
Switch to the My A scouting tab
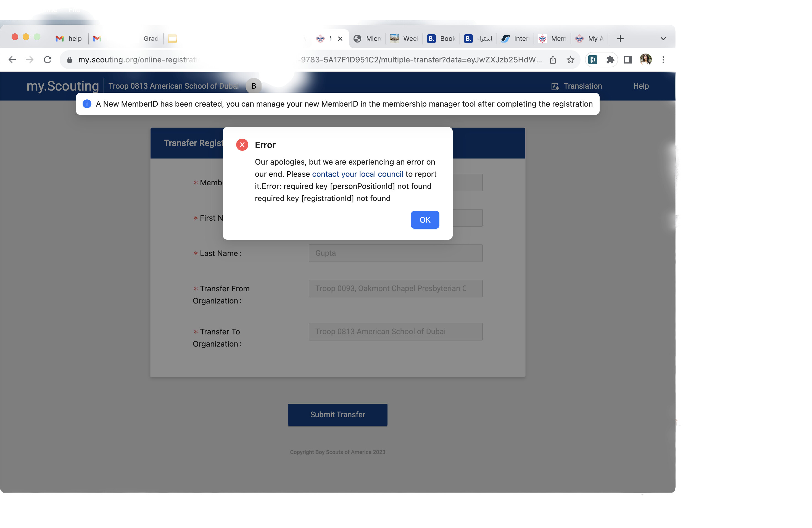(590, 39)
